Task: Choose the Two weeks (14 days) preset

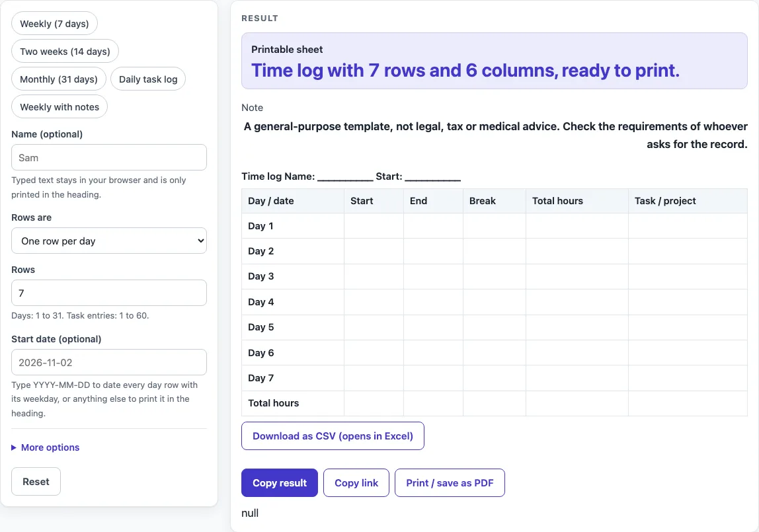Action: 65,52
